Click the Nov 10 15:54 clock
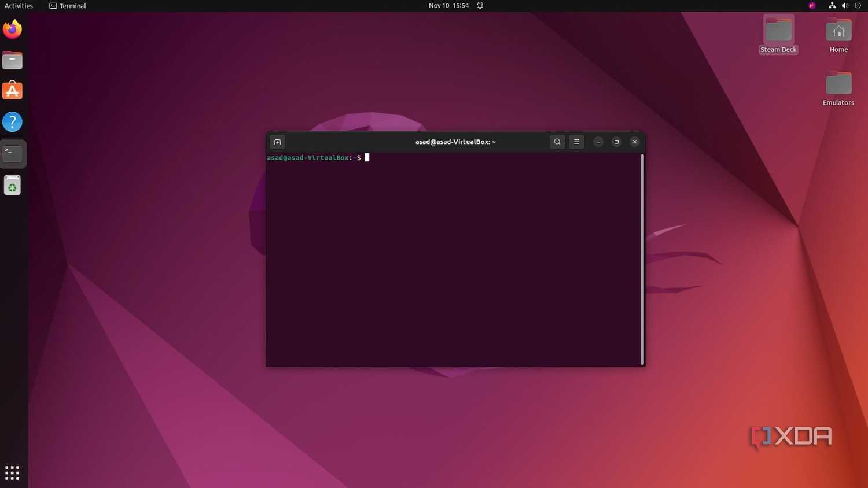This screenshot has width=868, height=488. click(448, 6)
